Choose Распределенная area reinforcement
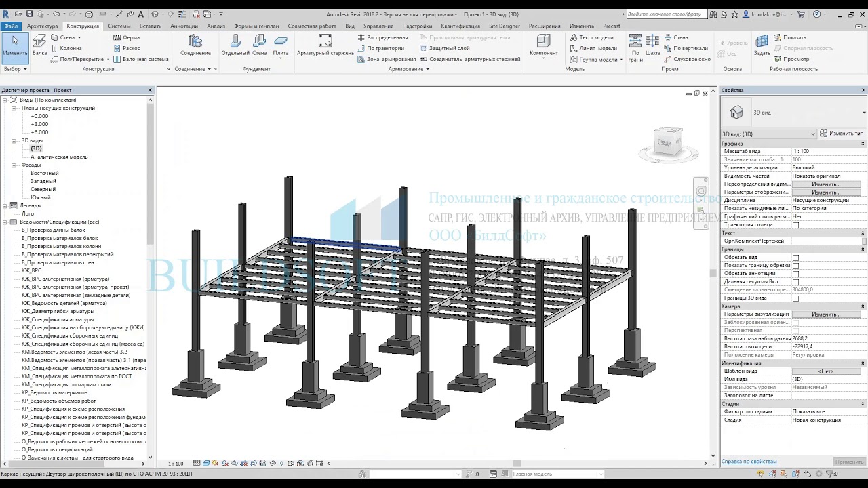Viewport: 868px width, 488px height. (x=383, y=37)
